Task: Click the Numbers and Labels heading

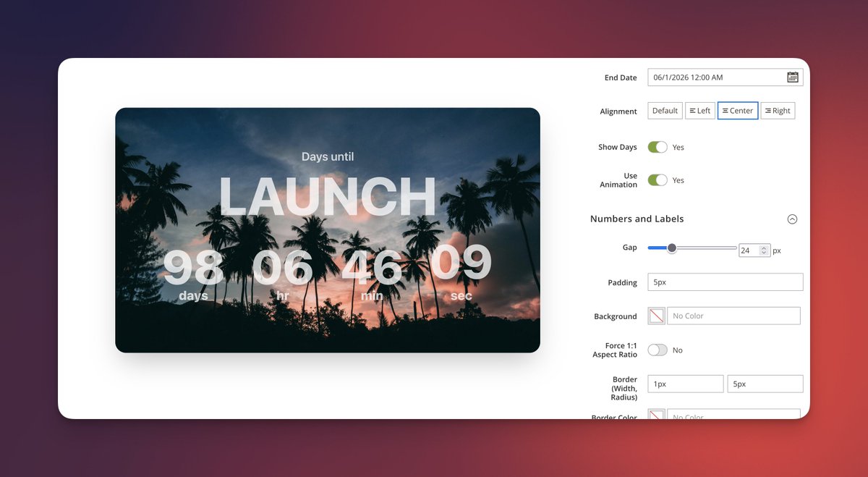Action: [x=637, y=219]
